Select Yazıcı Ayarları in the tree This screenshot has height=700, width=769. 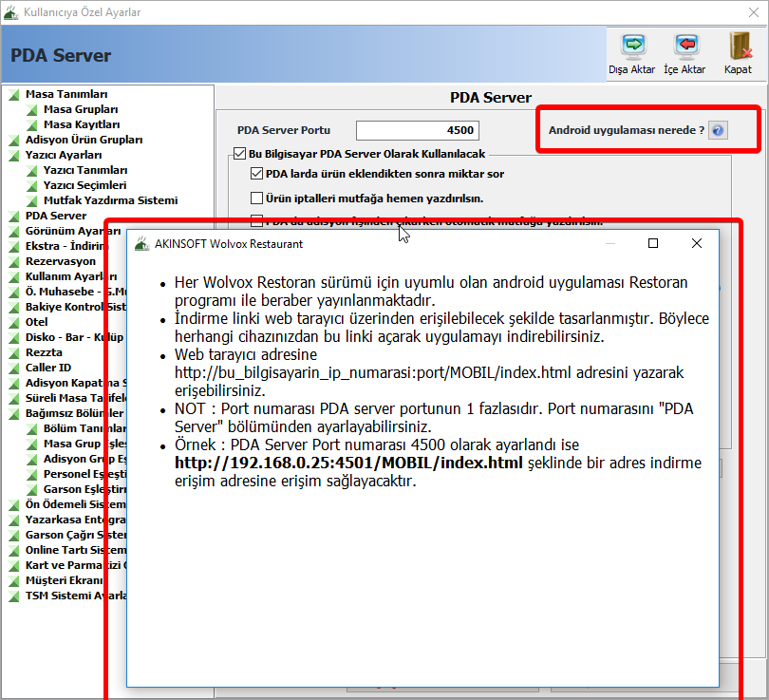[64, 155]
